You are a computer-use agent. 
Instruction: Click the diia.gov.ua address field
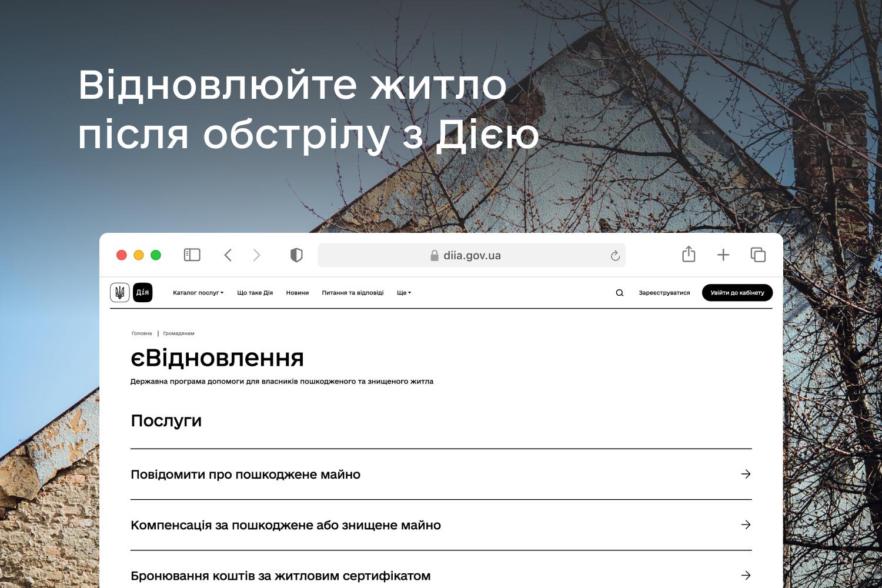point(472,255)
